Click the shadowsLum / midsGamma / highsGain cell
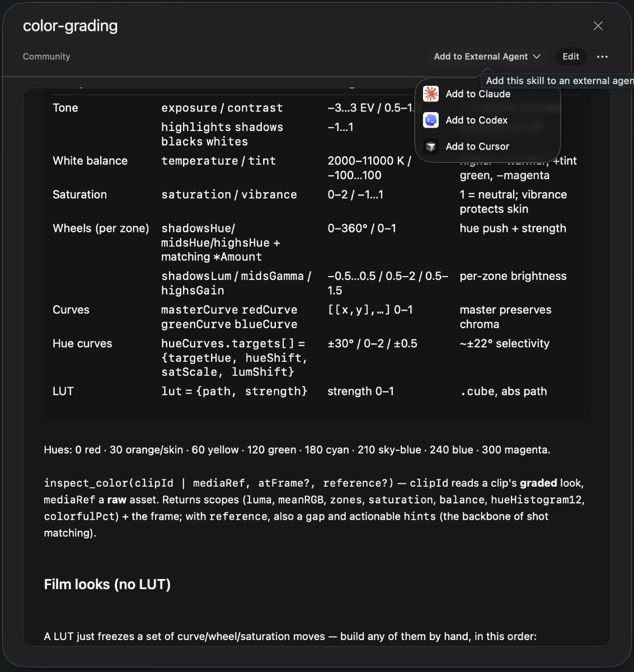The height and width of the screenshot is (672, 634). click(236, 283)
